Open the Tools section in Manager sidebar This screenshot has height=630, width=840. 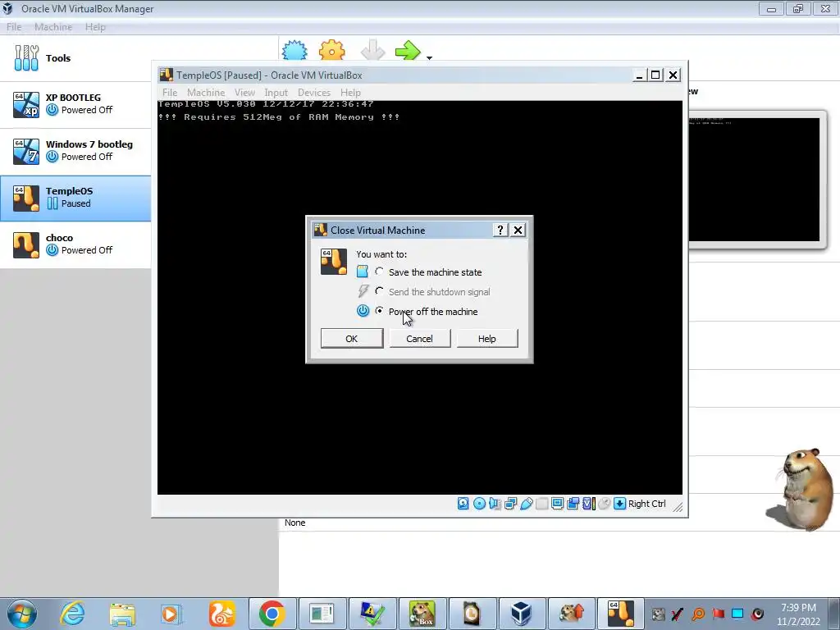(x=75, y=58)
